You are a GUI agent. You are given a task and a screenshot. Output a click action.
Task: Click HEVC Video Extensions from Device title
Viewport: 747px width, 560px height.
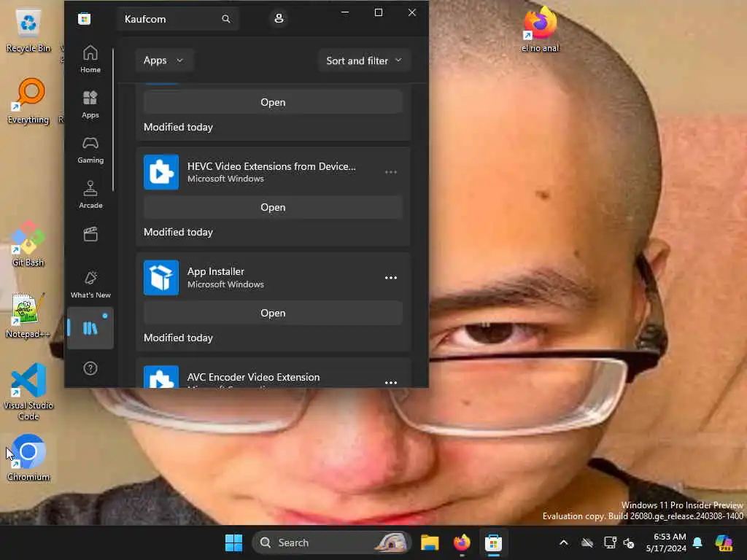click(271, 166)
